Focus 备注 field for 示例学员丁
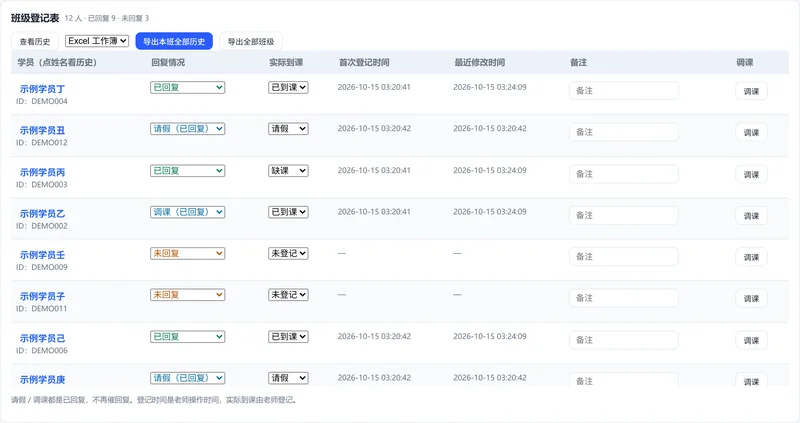800x423 pixels. pyautogui.click(x=623, y=91)
